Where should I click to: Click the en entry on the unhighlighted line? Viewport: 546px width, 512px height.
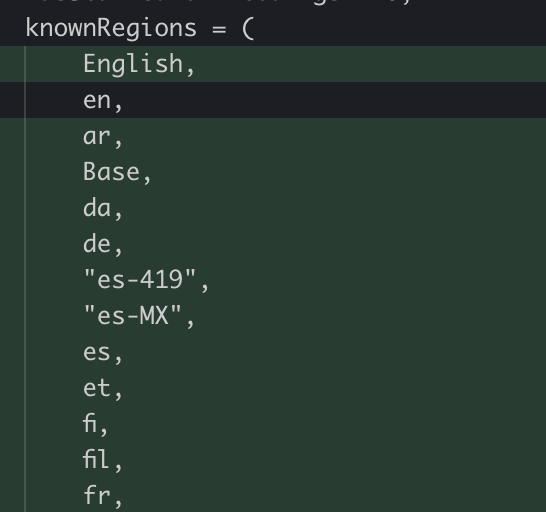click(97, 101)
